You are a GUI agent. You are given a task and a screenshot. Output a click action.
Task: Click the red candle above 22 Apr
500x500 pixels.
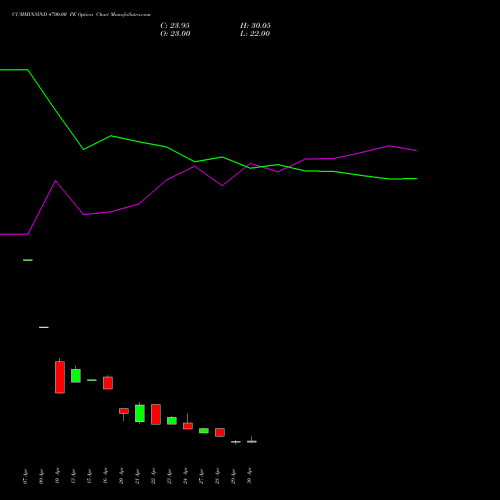pos(156,414)
